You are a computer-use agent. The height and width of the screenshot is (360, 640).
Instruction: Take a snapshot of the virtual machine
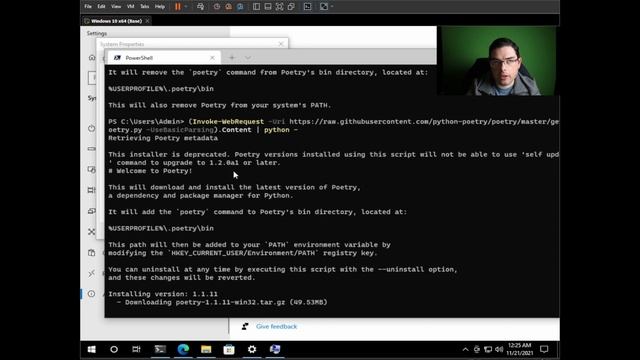coord(217,7)
